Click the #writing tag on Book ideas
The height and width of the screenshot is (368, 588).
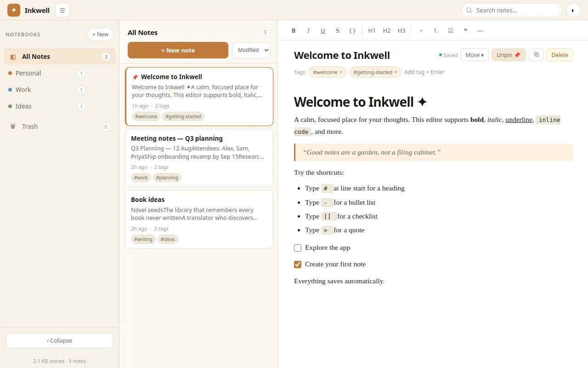click(143, 239)
